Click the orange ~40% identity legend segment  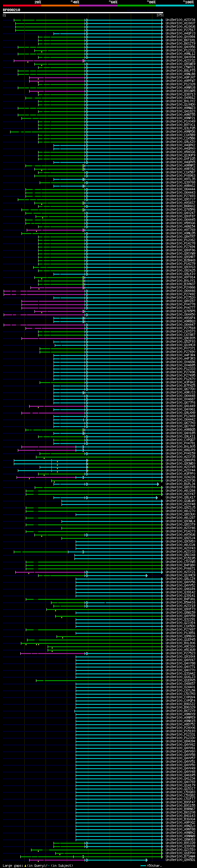point(60,6)
